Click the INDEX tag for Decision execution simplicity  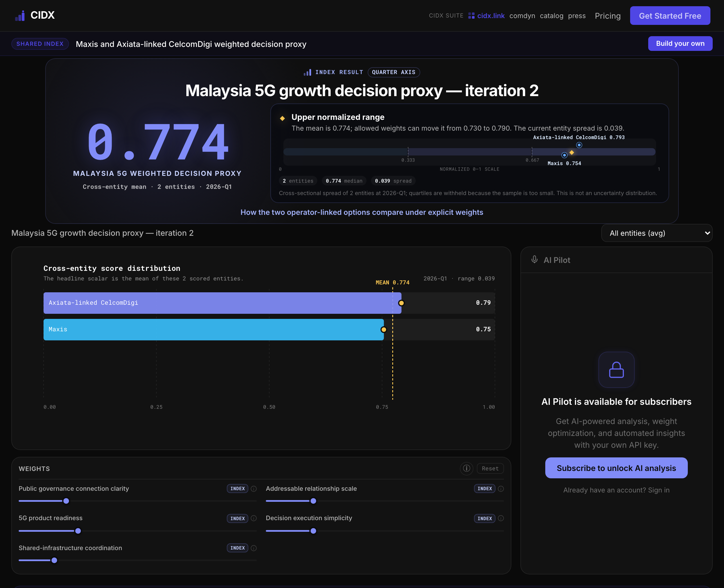point(484,518)
